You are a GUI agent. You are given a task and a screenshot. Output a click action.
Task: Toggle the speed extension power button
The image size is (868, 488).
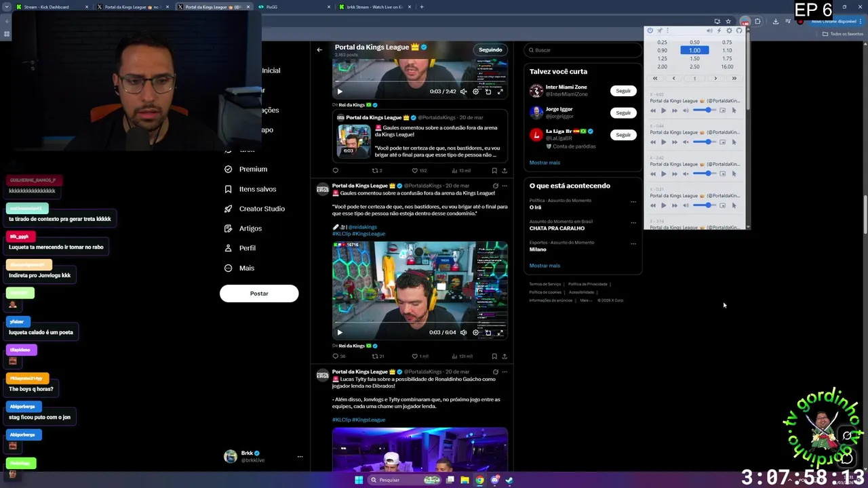(x=650, y=30)
